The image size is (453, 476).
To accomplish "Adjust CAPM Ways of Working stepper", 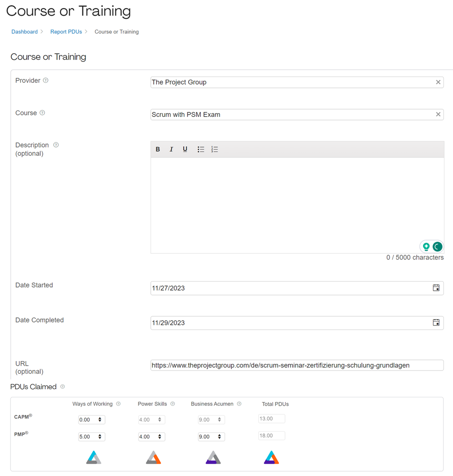I will coord(100,420).
